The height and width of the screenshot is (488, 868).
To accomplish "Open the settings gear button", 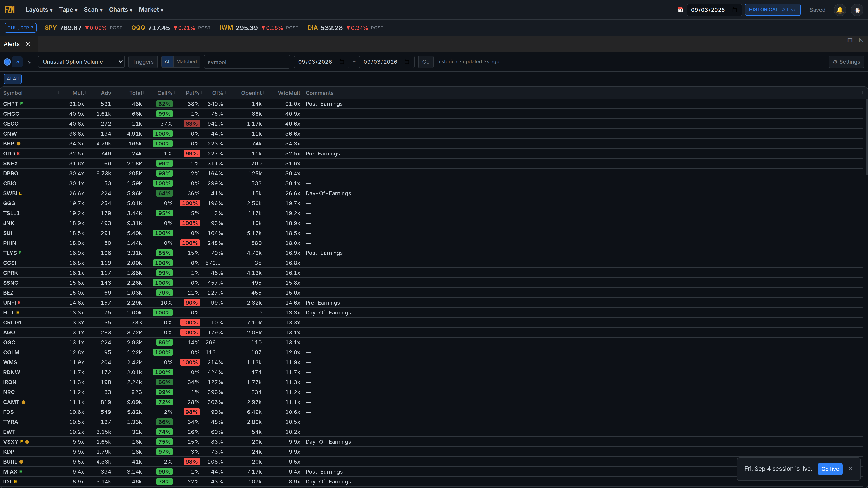I will tap(847, 62).
